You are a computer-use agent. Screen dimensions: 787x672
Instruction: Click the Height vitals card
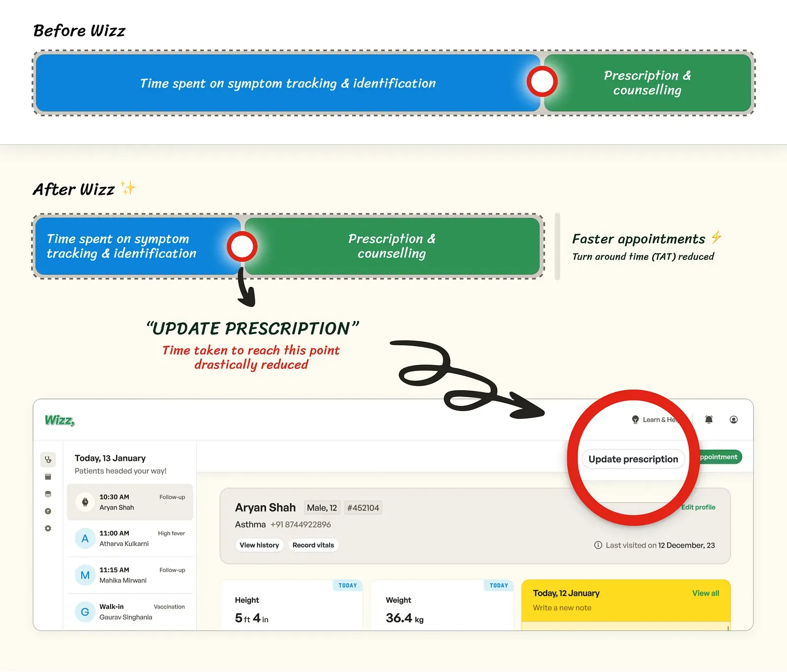coord(292,606)
